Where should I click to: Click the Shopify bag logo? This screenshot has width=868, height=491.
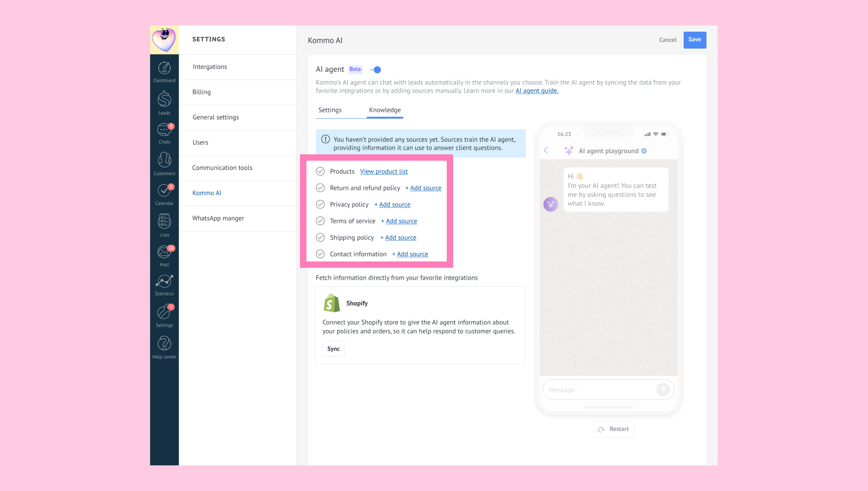pyautogui.click(x=332, y=303)
